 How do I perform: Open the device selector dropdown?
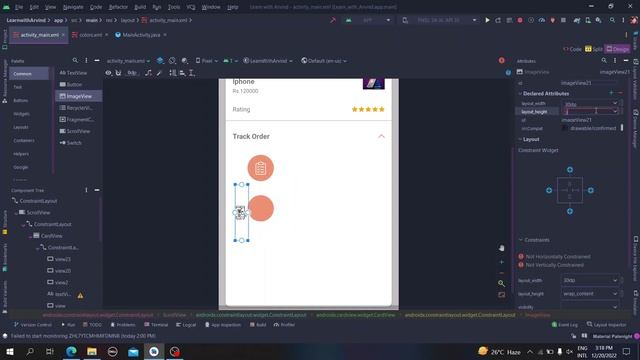pos(439,20)
